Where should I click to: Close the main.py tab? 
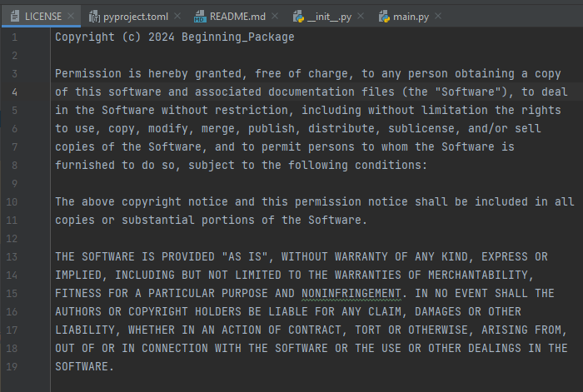point(438,16)
